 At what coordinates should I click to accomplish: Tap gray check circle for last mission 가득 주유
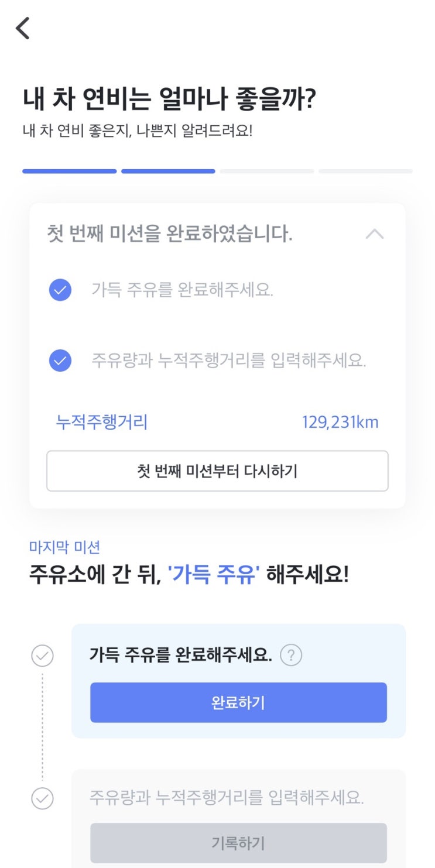point(42,656)
